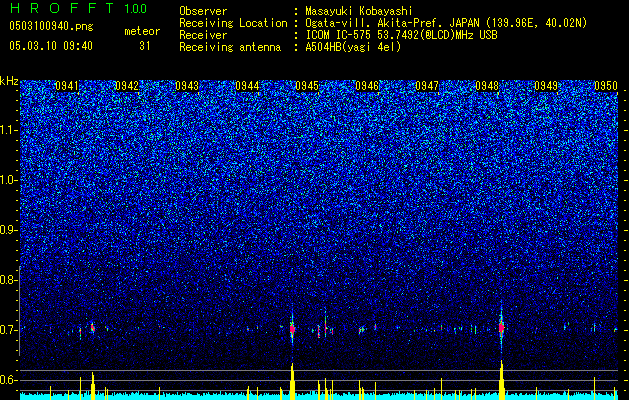Click the Observer field label
629x400 pixels.
(x=203, y=11)
